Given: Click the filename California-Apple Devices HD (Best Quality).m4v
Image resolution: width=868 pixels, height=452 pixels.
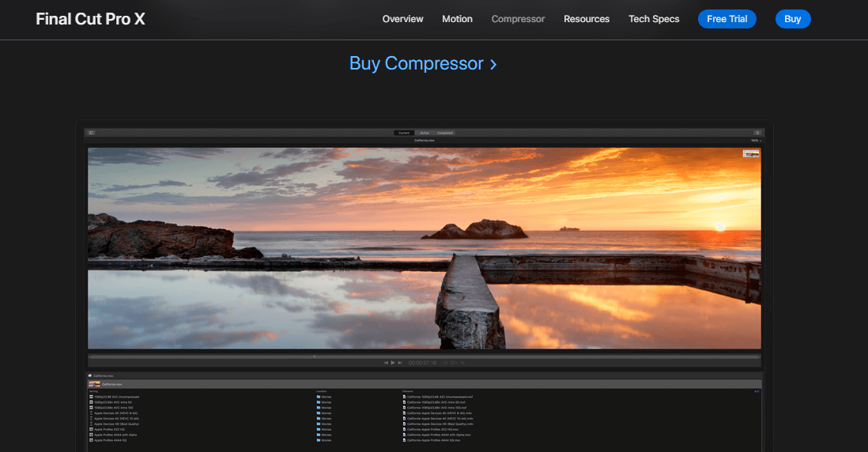Looking at the screenshot, I should point(437,424).
